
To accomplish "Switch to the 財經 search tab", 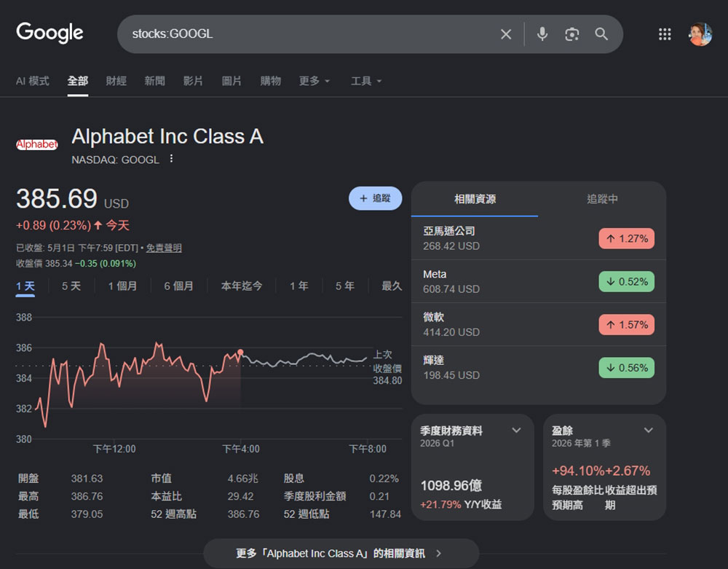I will (x=116, y=81).
